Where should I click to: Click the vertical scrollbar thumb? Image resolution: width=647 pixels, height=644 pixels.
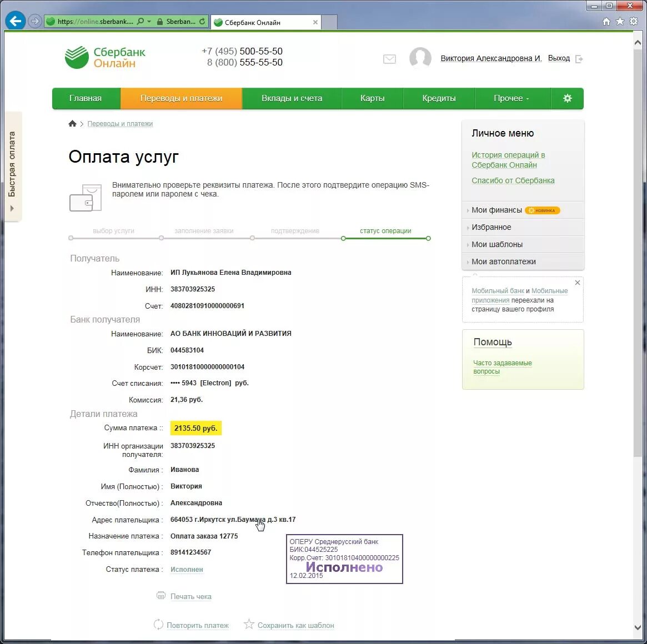pos(638,253)
